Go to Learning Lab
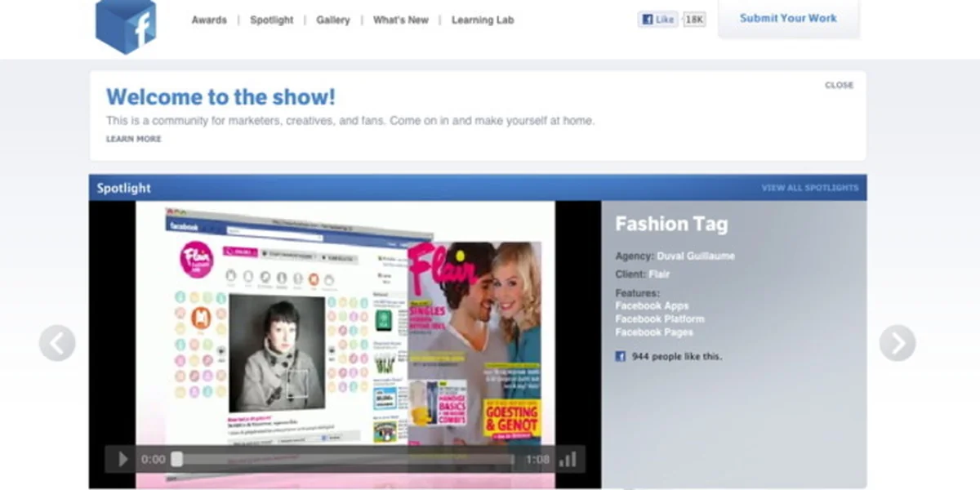The height and width of the screenshot is (490, 980). (483, 20)
